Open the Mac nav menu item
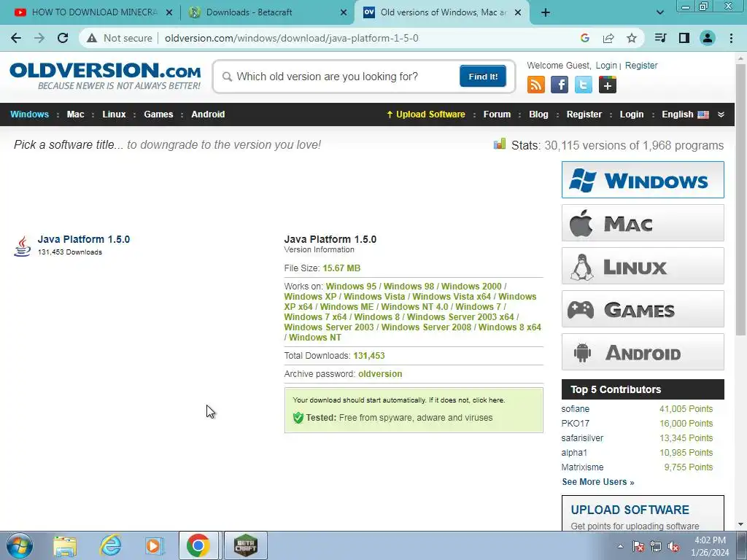The image size is (747, 560). point(75,114)
